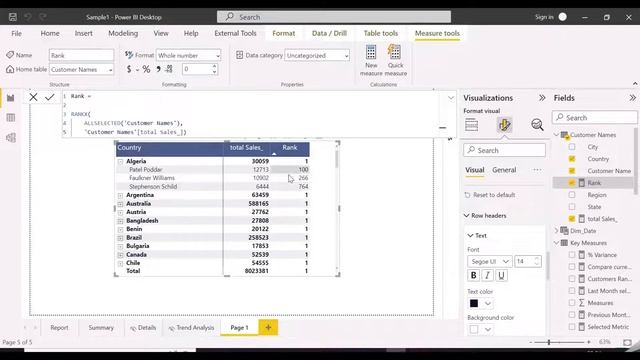Open the Segoe UI font dropdown

click(489, 261)
